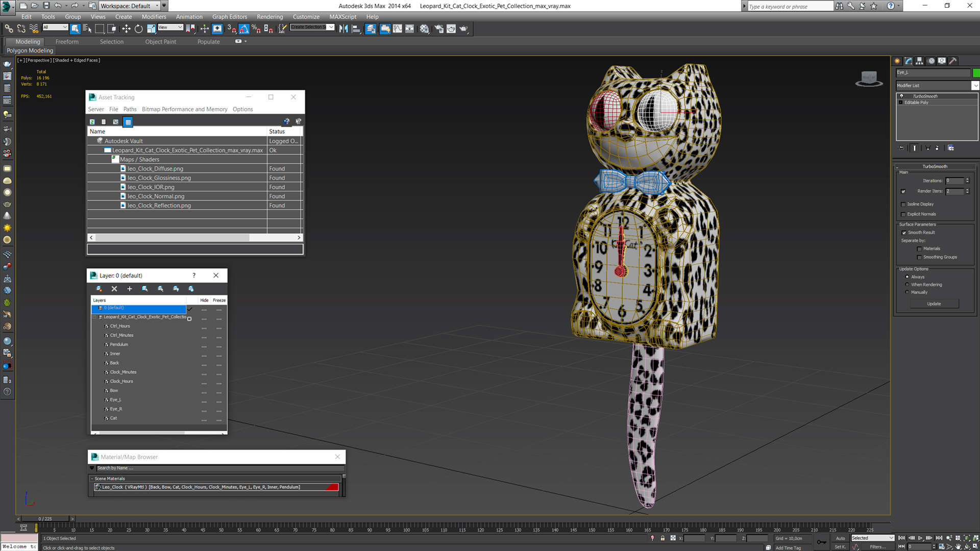Switch to the Create command panel
This screenshot has height=551, width=980.
pos(898,61)
